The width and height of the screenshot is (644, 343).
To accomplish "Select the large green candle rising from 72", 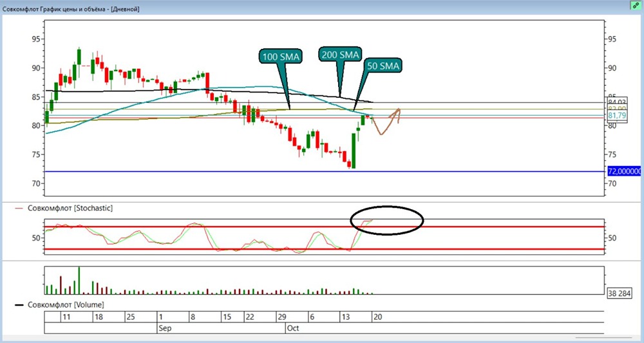I will pyautogui.click(x=354, y=151).
